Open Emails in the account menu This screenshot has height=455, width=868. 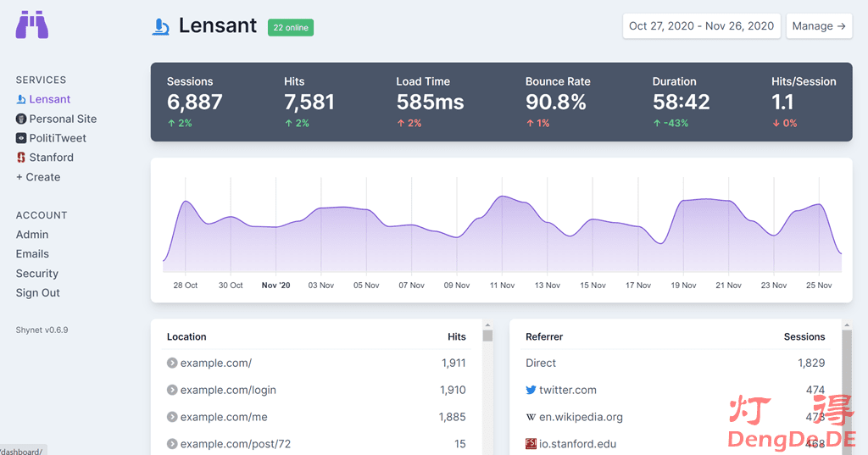(32, 254)
